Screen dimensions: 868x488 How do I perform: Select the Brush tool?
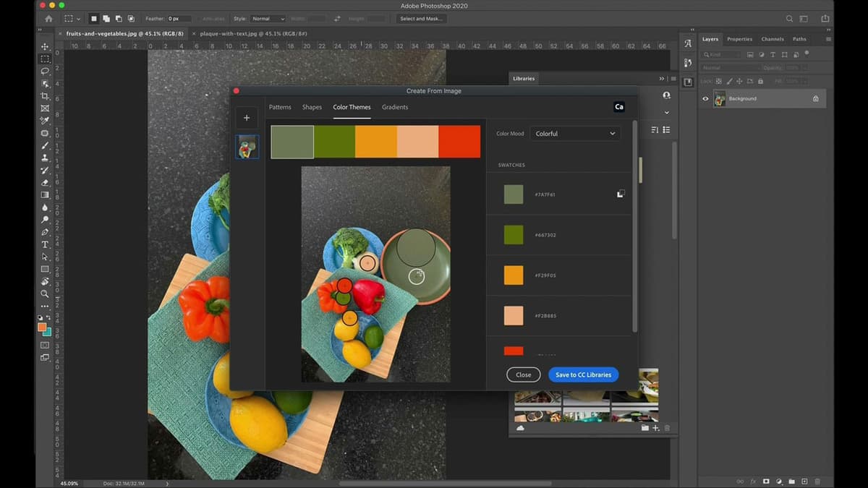click(44, 145)
